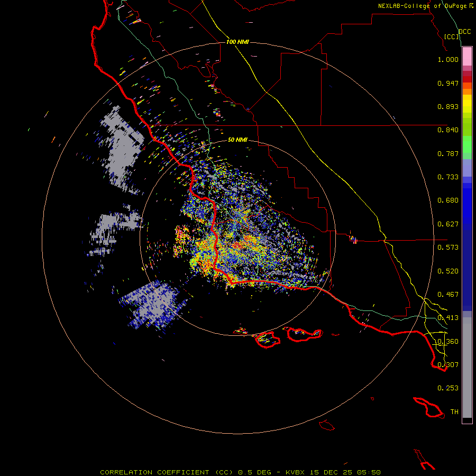Click the 0.253 color scale label

(x=448, y=388)
